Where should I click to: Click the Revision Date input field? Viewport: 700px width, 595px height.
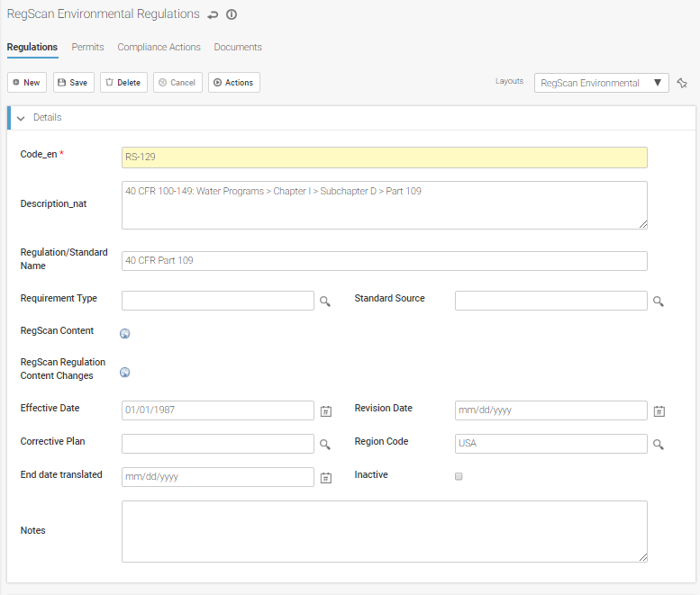(x=550, y=410)
